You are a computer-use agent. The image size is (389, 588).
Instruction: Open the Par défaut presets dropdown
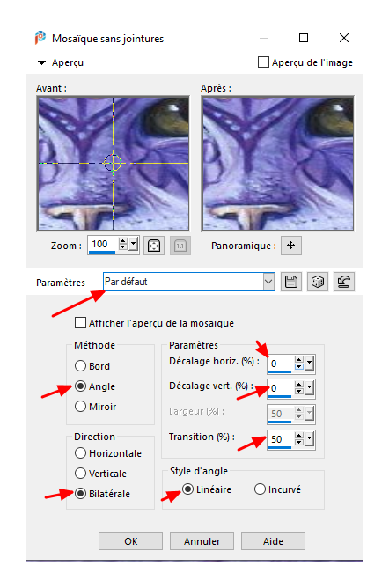(x=268, y=282)
